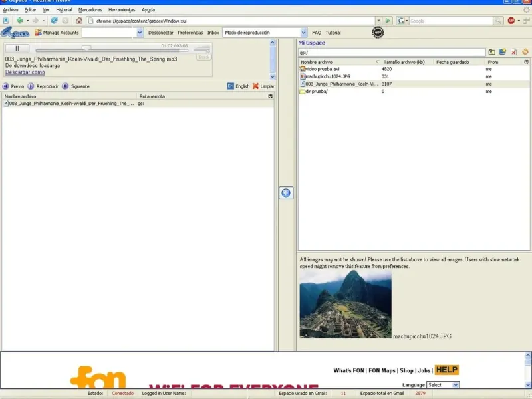The width and height of the screenshot is (532, 399).
Task: Click the player volume slider
Action: (202, 49)
